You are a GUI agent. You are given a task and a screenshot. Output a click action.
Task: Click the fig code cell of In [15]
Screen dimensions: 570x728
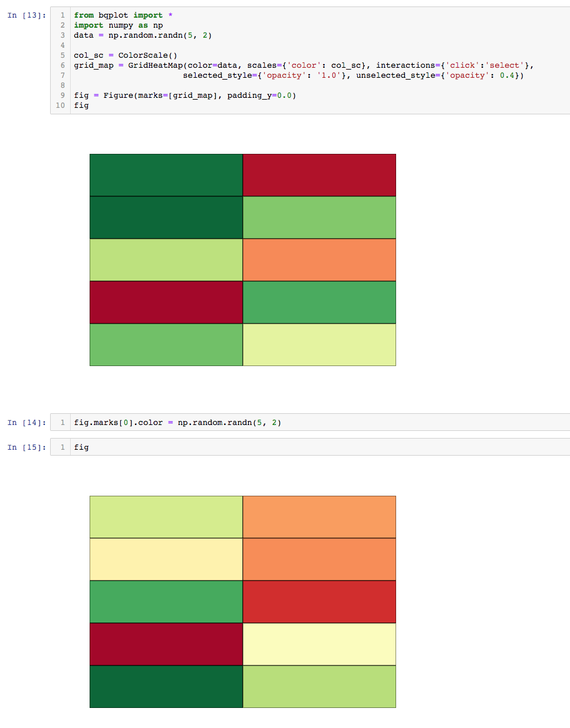[x=81, y=447]
